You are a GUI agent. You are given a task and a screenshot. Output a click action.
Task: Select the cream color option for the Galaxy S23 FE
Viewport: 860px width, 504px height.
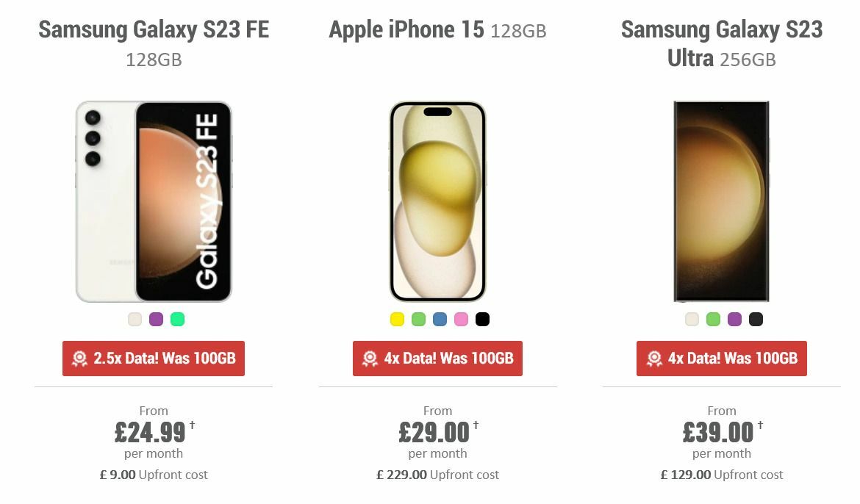[135, 319]
